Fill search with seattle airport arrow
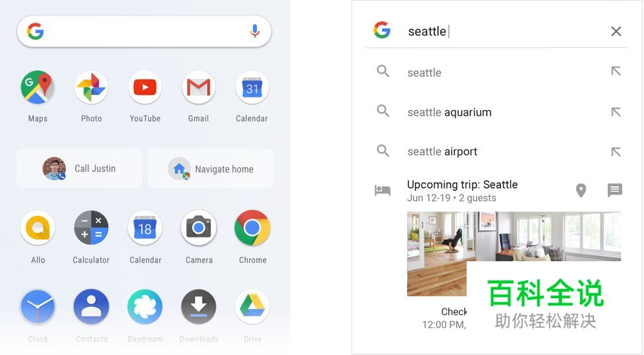 click(616, 152)
